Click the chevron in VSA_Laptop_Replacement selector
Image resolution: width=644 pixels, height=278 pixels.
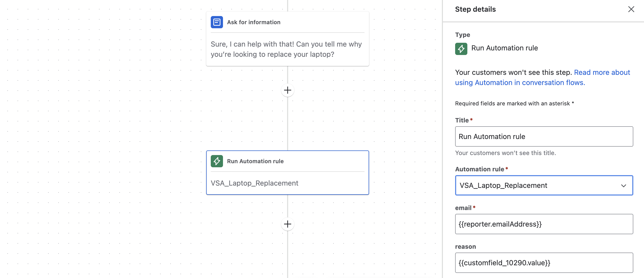click(x=623, y=186)
